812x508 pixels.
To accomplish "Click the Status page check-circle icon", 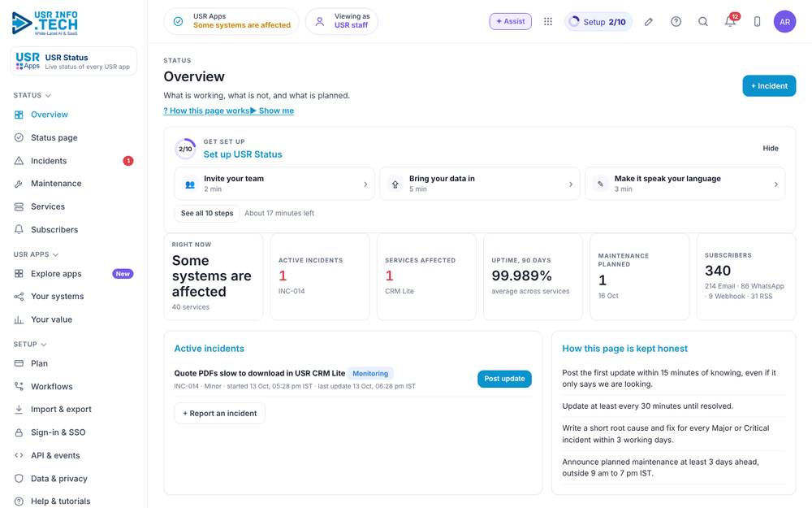I will pos(19,137).
